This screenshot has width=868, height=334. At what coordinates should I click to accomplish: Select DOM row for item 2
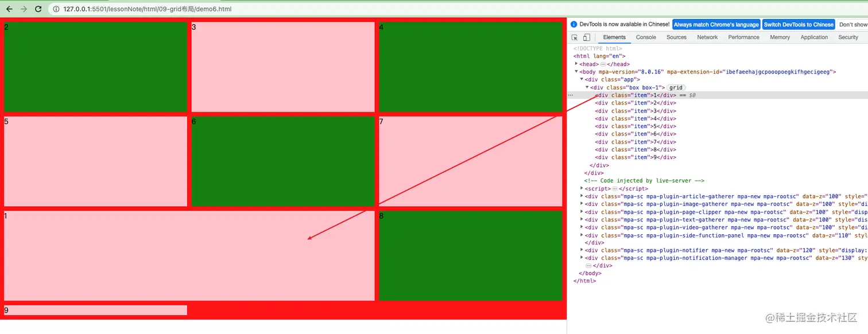[x=718, y=103]
